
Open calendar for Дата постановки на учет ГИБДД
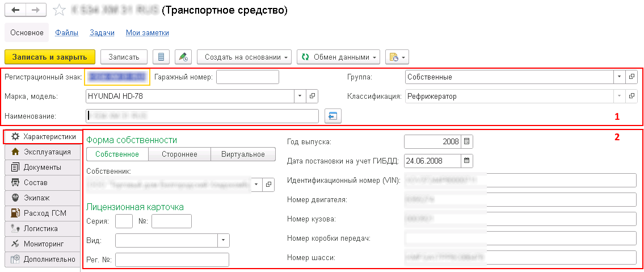(x=466, y=161)
